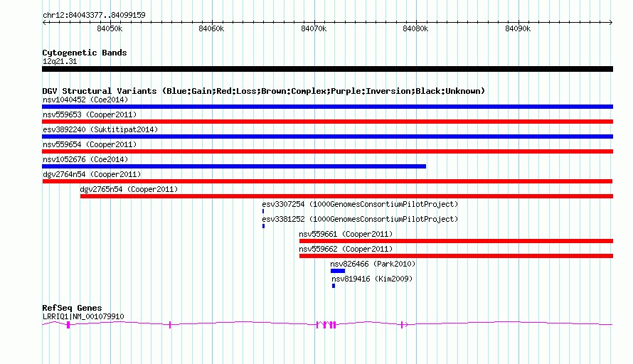Select the dgv2764n54 (Cooper2011) red bar
Image resolution: width=633 pixels, height=364 pixels.
point(327,181)
